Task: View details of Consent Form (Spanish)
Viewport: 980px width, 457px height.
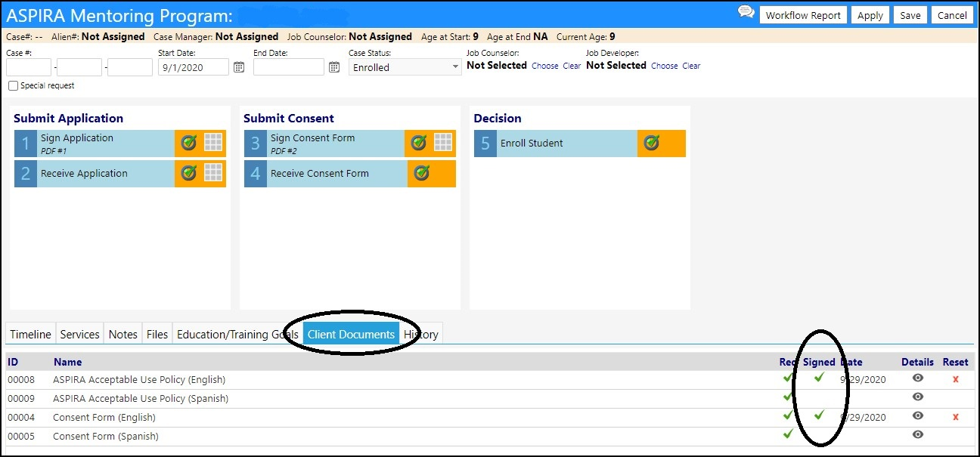Action: click(918, 434)
